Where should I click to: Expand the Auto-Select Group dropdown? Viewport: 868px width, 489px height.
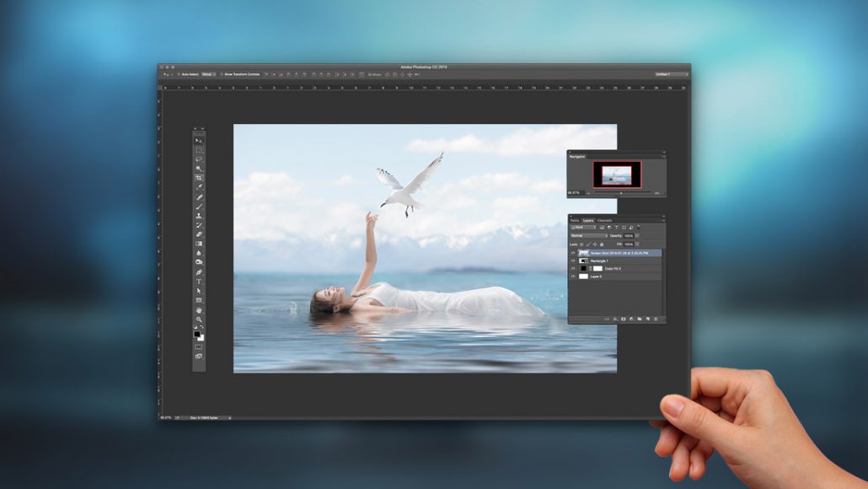click(x=207, y=74)
